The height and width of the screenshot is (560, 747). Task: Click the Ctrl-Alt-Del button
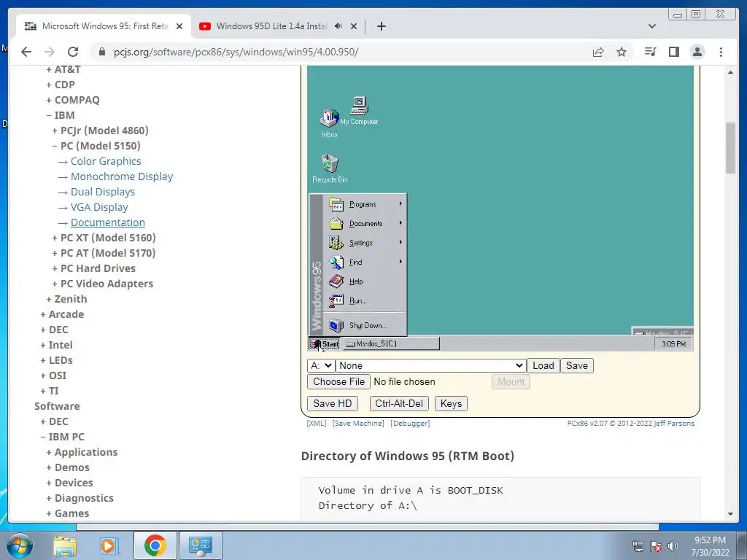tap(399, 404)
